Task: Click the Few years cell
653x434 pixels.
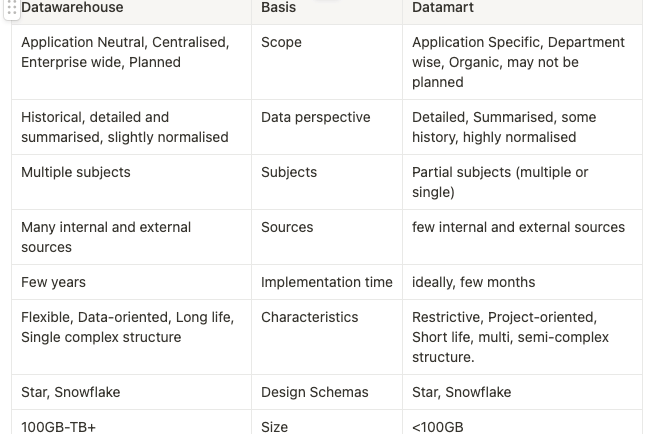Action: point(132,282)
